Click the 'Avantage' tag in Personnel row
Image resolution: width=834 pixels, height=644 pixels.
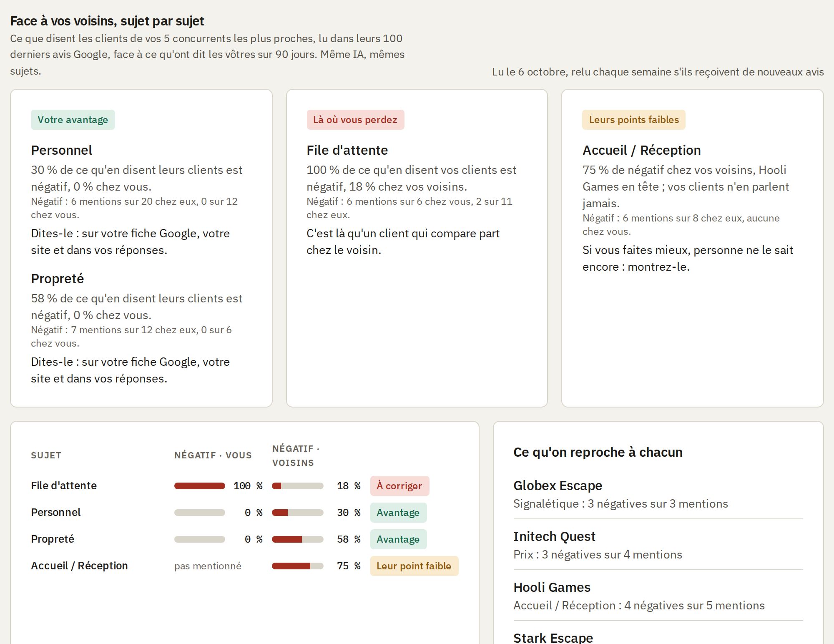pyautogui.click(x=398, y=513)
